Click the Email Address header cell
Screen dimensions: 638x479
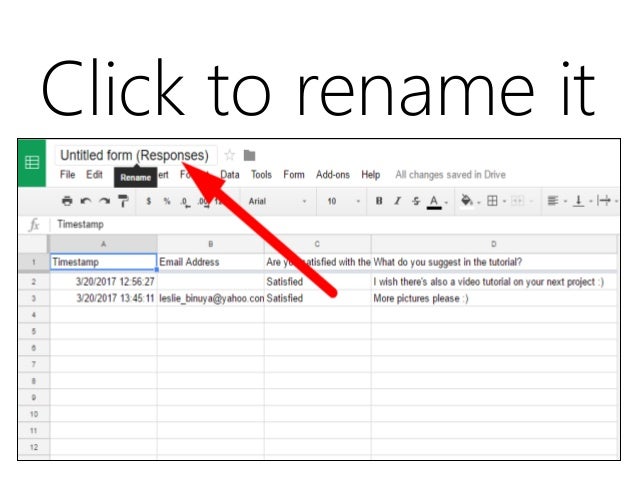click(x=210, y=262)
